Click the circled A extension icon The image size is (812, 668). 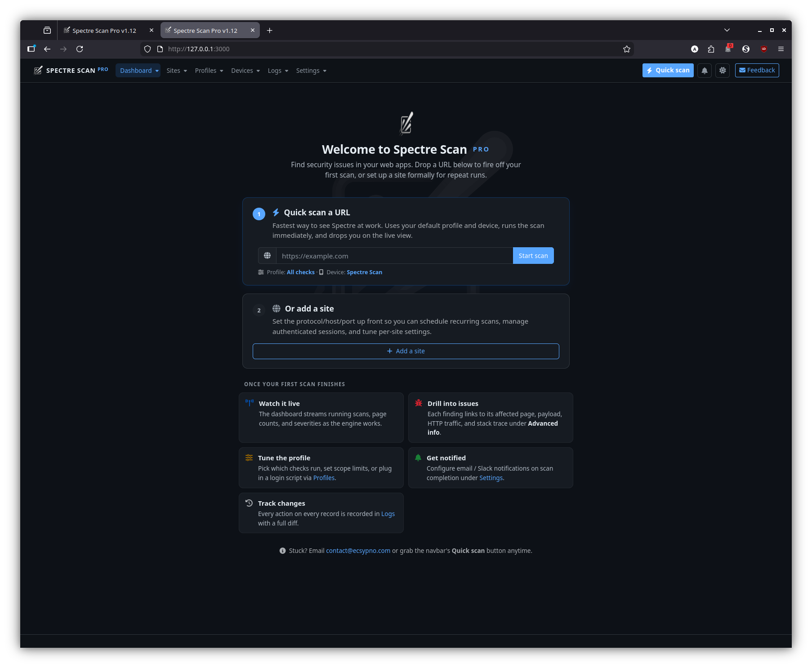tap(695, 49)
